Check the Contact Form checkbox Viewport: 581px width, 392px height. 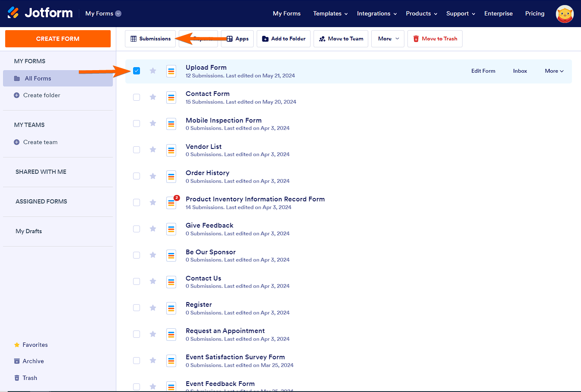137,97
